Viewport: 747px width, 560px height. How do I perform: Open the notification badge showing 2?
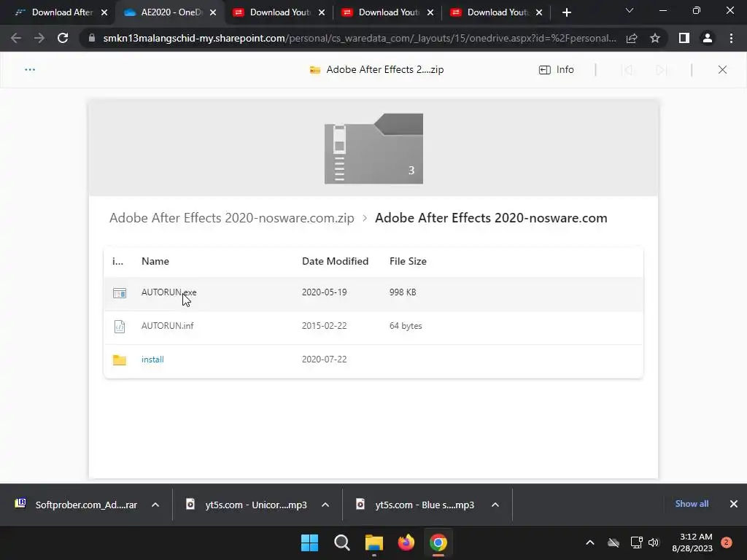pyautogui.click(x=727, y=542)
